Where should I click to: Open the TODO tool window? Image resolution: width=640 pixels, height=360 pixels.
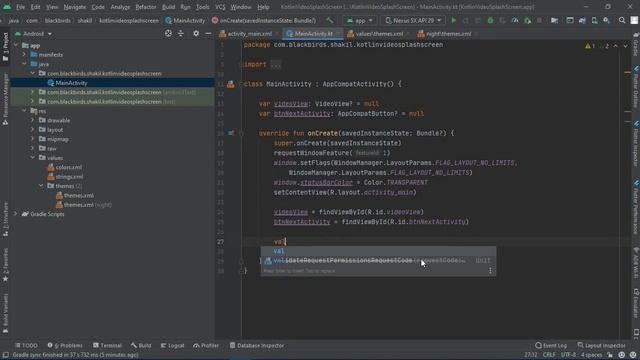point(26,345)
